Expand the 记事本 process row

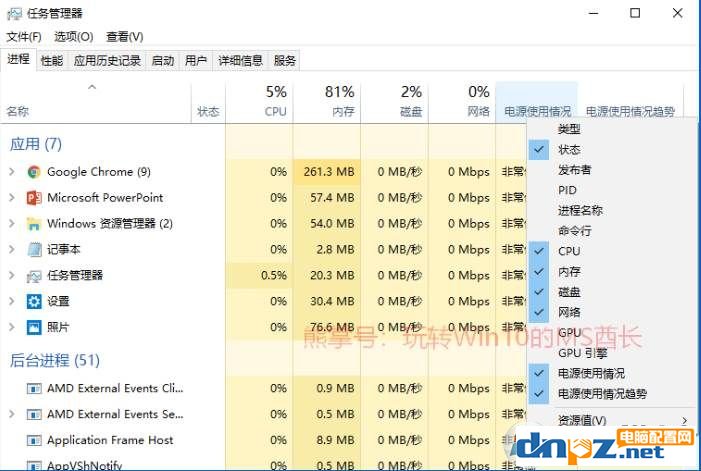point(12,250)
